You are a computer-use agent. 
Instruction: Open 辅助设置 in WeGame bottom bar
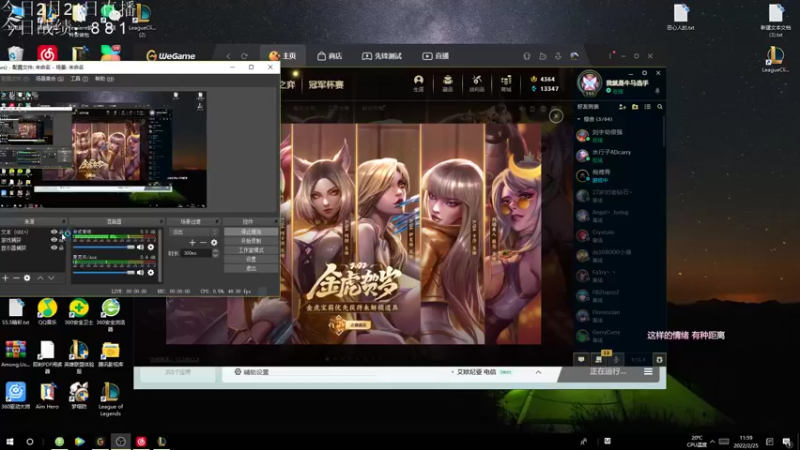pyautogui.click(x=252, y=372)
